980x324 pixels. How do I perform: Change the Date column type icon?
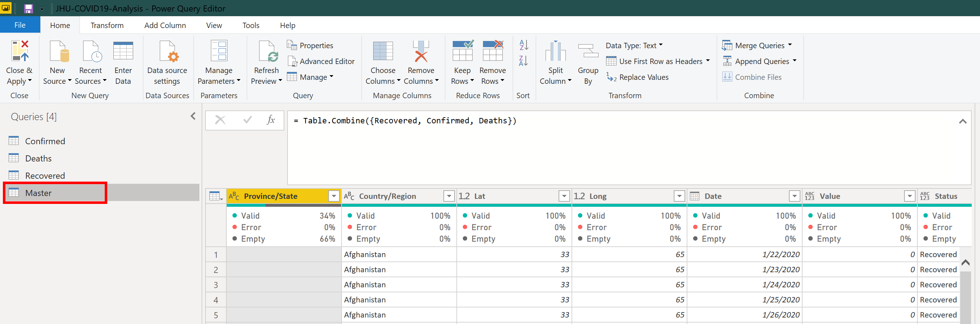click(695, 196)
